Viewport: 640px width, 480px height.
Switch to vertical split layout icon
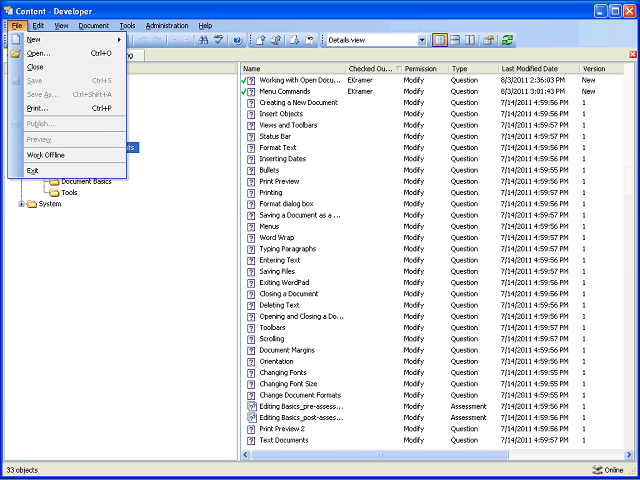470,40
